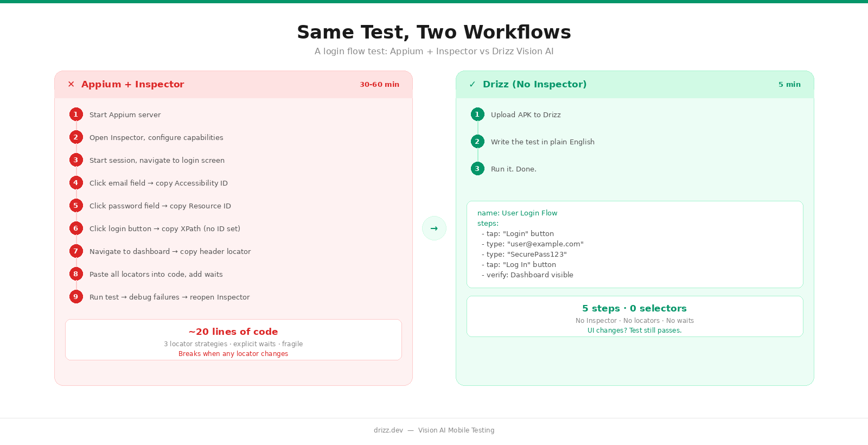Click red step circle 9 for Run test
Screen dimensions: 868x445
(76, 297)
